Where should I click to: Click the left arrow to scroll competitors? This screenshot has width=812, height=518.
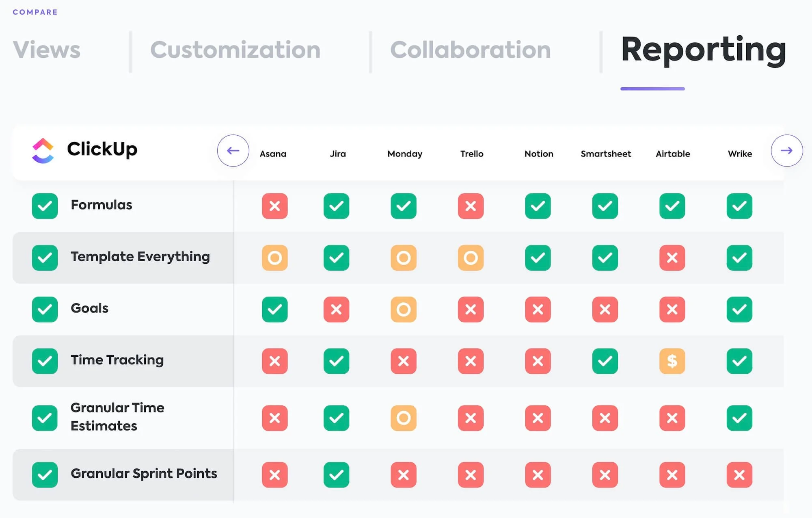[x=233, y=151]
